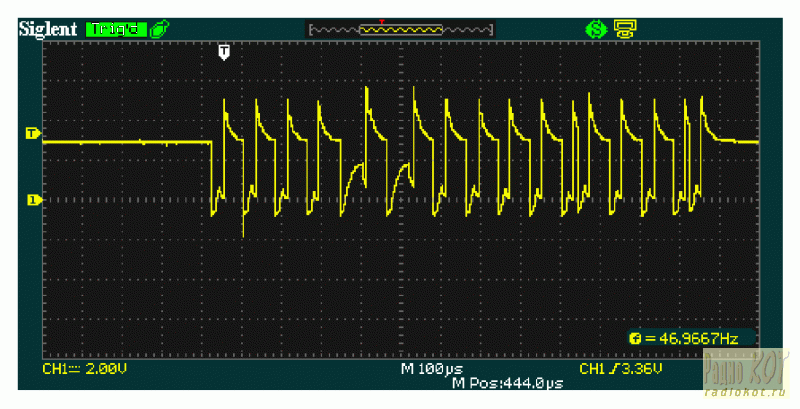
Task: Click the red trigger pointer above overview bar
Action: (x=381, y=20)
